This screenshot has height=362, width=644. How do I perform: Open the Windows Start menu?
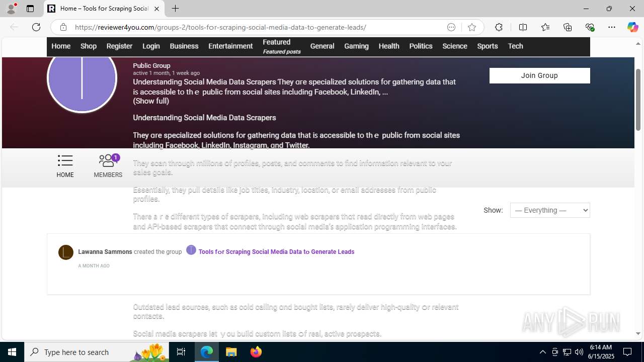pyautogui.click(x=12, y=352)
